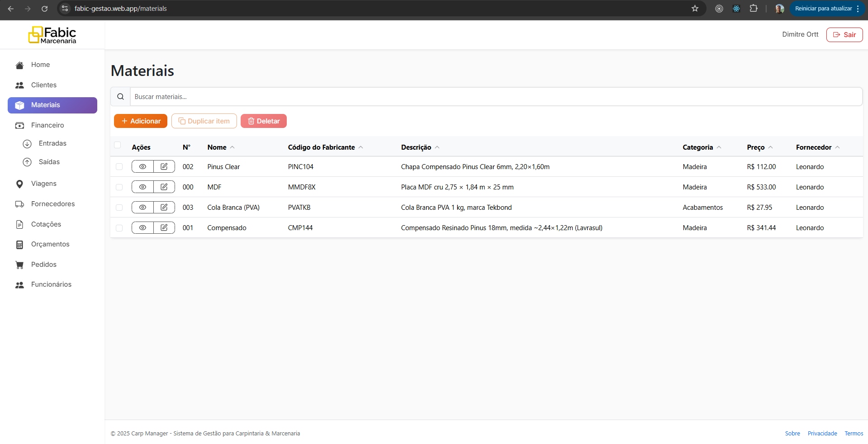This screenshot has height=444, width=868.
Task: Open Clientes in sidebar
Action: (x=52, y=85)
